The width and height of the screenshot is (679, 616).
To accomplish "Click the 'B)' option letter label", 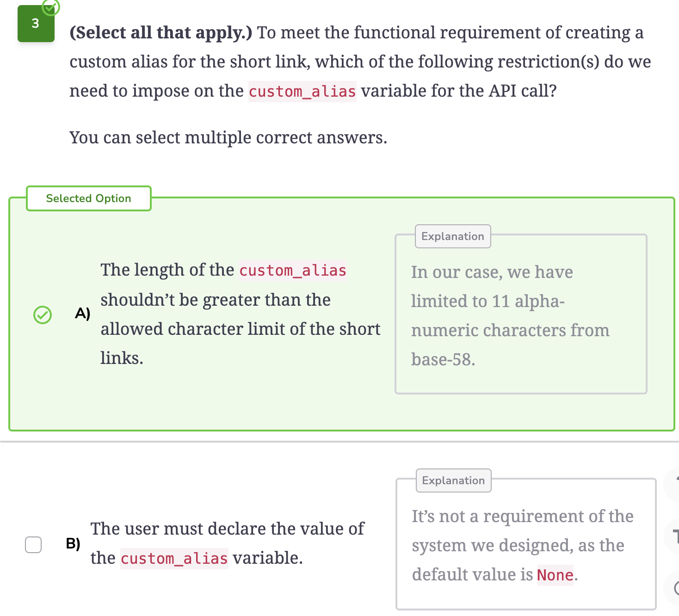I will [x=73, y=543].
